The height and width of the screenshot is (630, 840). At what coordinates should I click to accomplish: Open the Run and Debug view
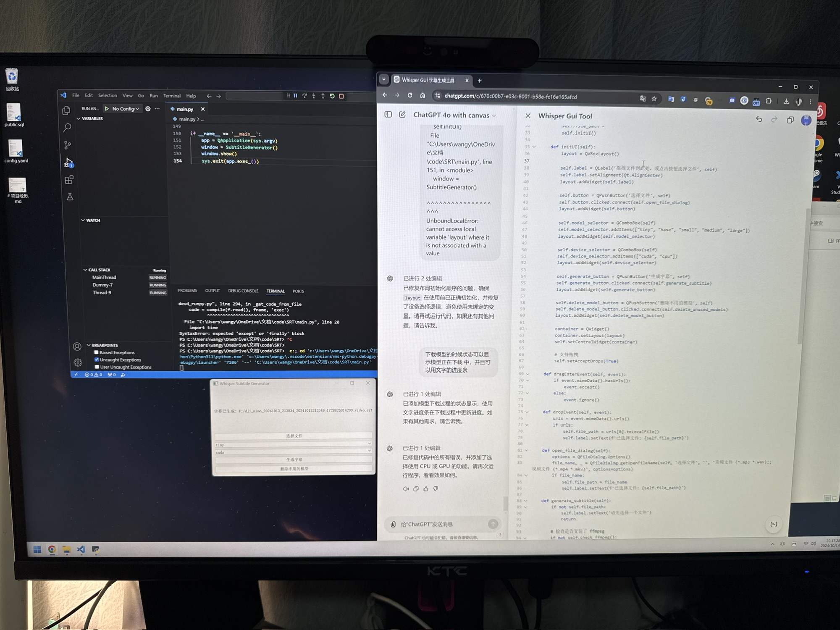pyautogui.click(x=68, y=163)
